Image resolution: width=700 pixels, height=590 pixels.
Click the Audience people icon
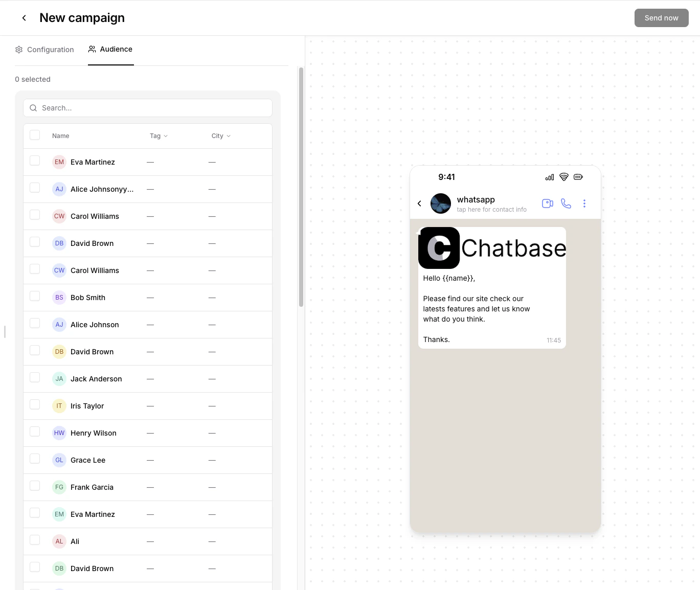point(92,49)
